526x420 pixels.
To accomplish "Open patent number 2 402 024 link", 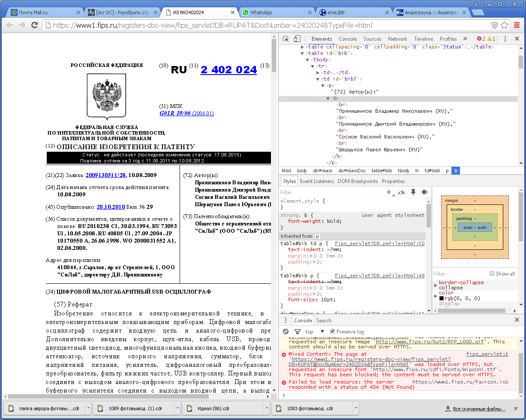I will [x=228, y=69].
